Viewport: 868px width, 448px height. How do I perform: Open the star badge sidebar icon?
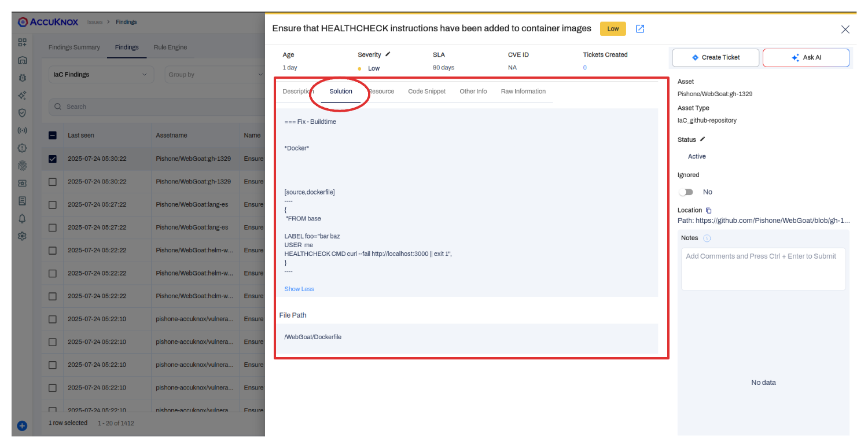[x=22, y=183]
